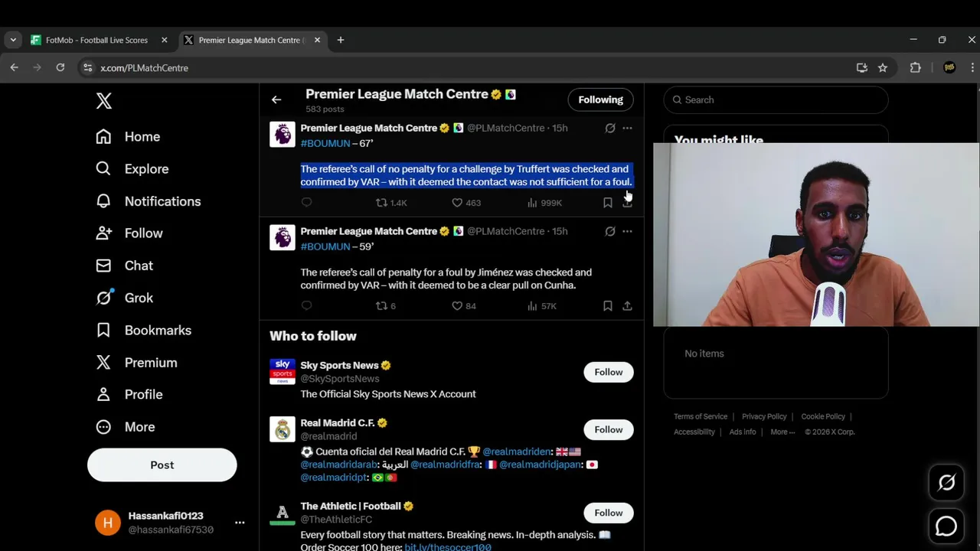The width and height of the screenshot is (980, 551).
Task: Open Home in the sidebar
Action: coord(128,136)
